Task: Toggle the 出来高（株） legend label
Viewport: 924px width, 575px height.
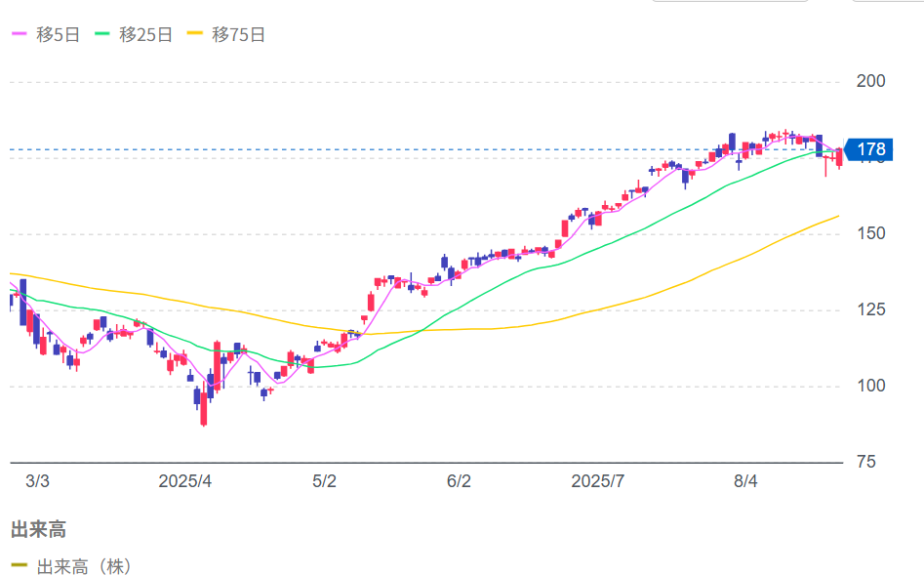Action: point(84,565)
